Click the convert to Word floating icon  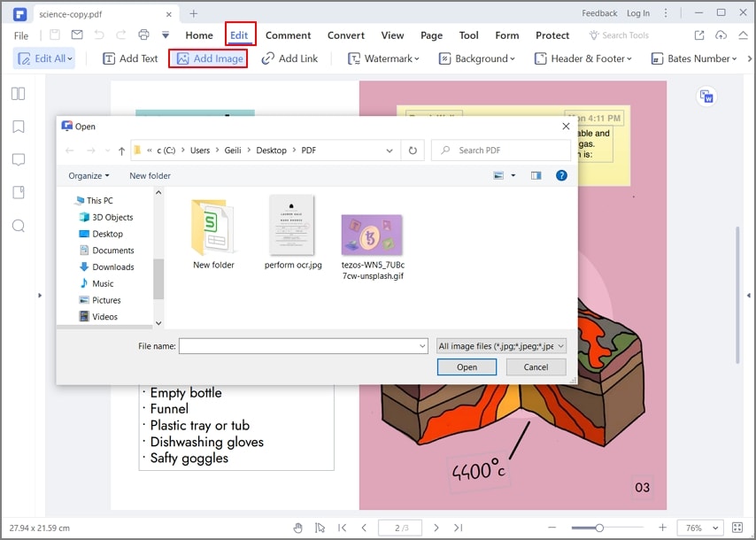click(706, 96)
